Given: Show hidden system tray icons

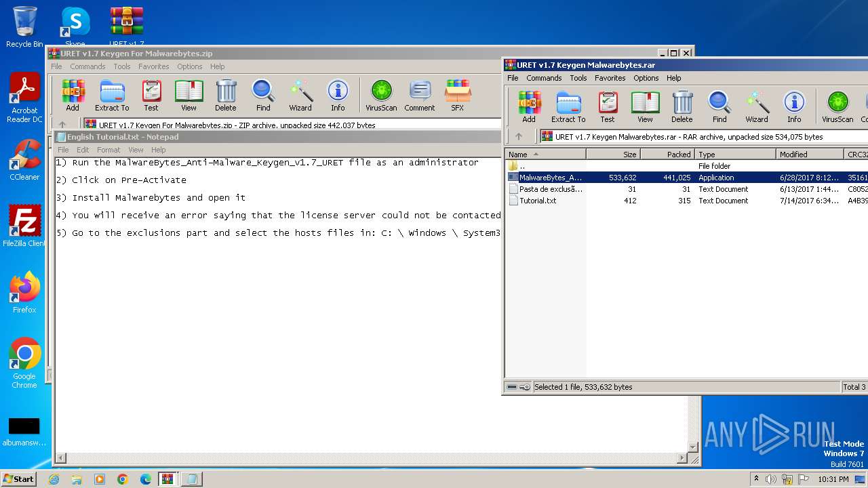Looking at the screenshot, I should click(x=756, y=479).
